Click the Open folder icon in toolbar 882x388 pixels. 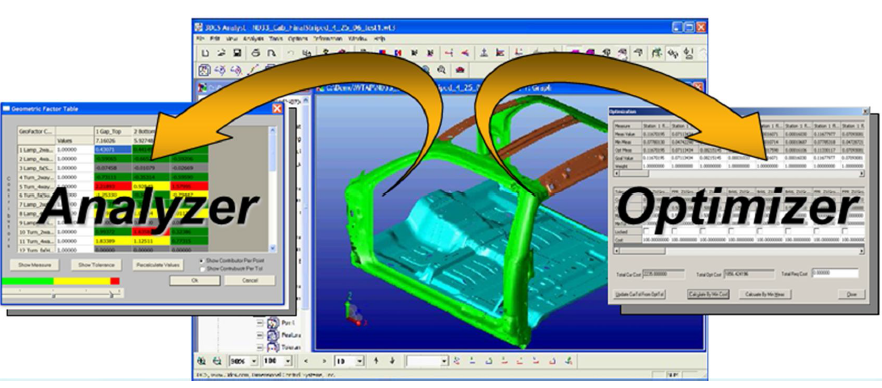pos(222,53)
